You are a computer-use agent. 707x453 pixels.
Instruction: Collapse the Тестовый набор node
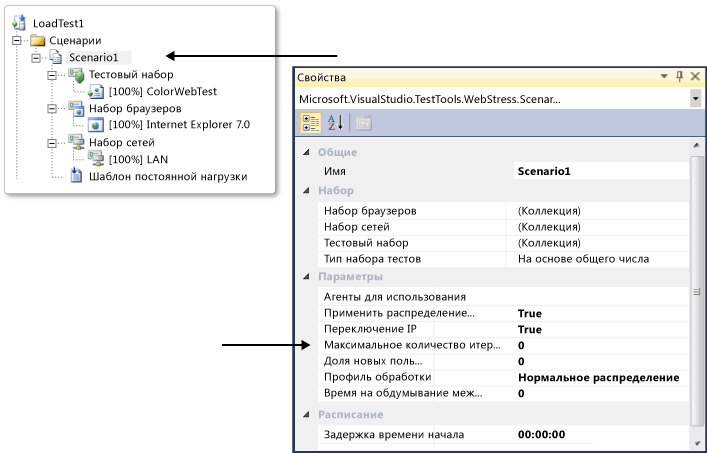click(x=52, y=75)
